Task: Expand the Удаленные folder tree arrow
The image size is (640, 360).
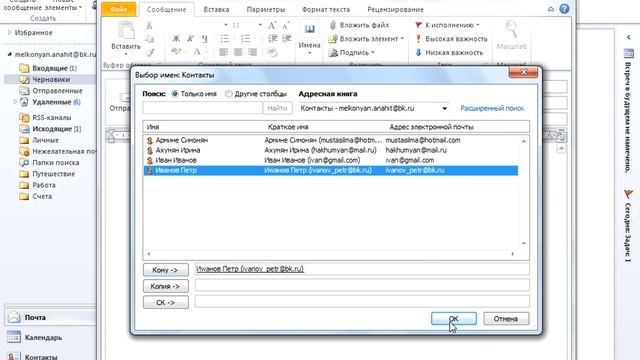Action: click(15, 102)
